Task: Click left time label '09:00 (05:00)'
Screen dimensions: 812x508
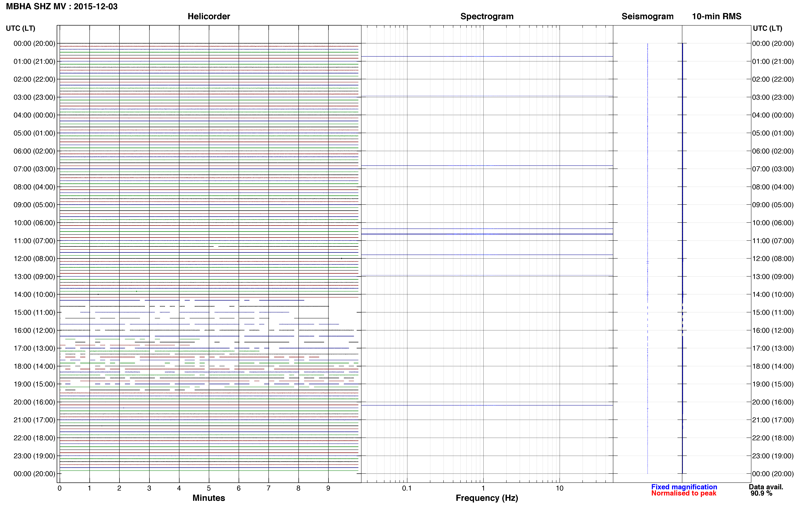Action: point(35,205)
